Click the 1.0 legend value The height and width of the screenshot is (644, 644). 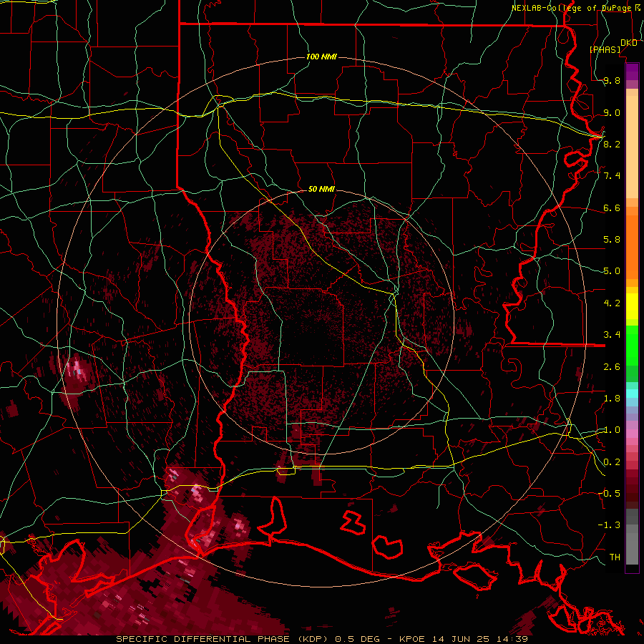(612, 430)
